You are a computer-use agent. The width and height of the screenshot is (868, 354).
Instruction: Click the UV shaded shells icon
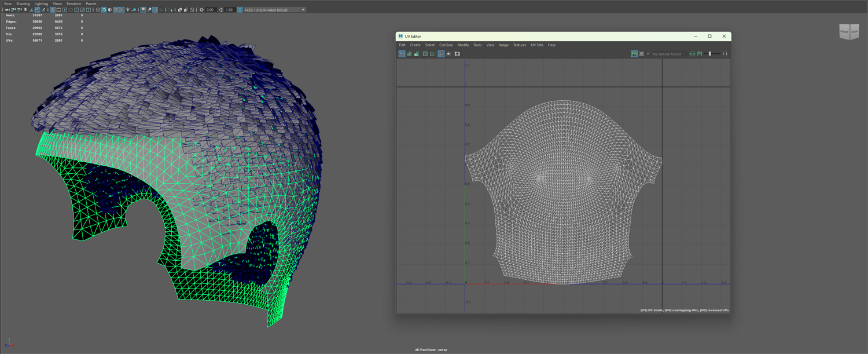coord(409,54)
